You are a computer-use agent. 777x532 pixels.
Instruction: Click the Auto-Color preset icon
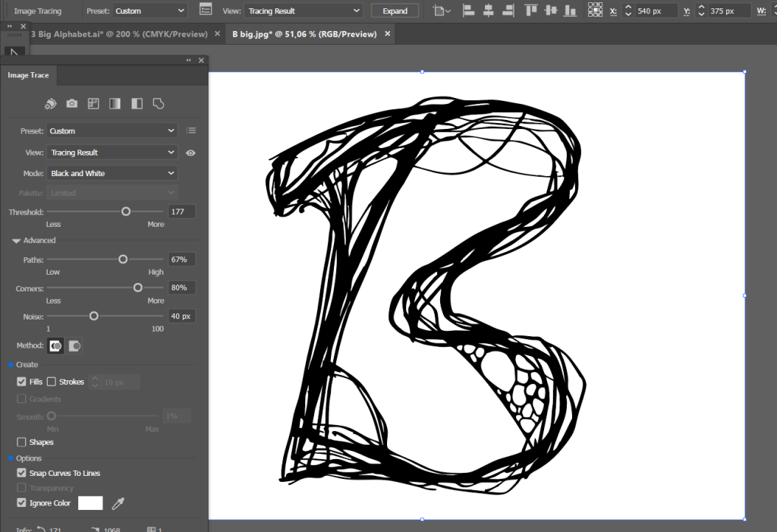coord(50,103)
